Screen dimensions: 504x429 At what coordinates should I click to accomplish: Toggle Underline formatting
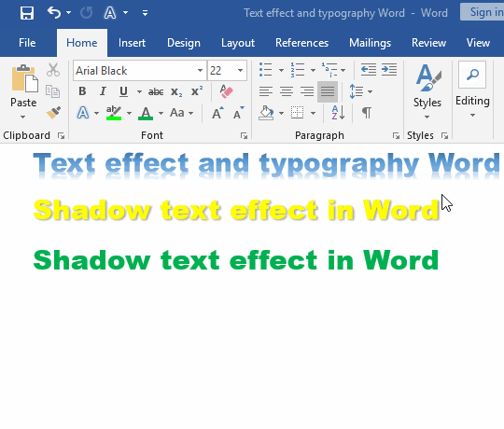click(123, 91)
